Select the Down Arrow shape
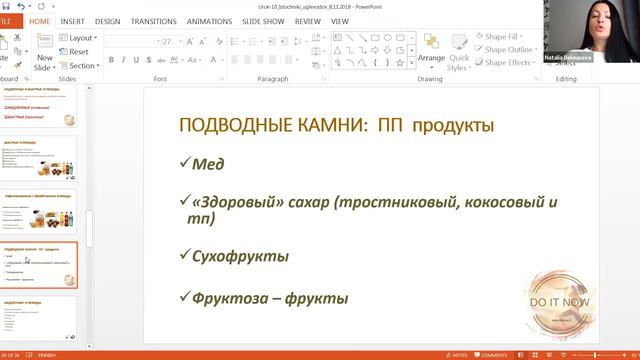Viewport: 640px width, 360px height. tap(388, 50)
